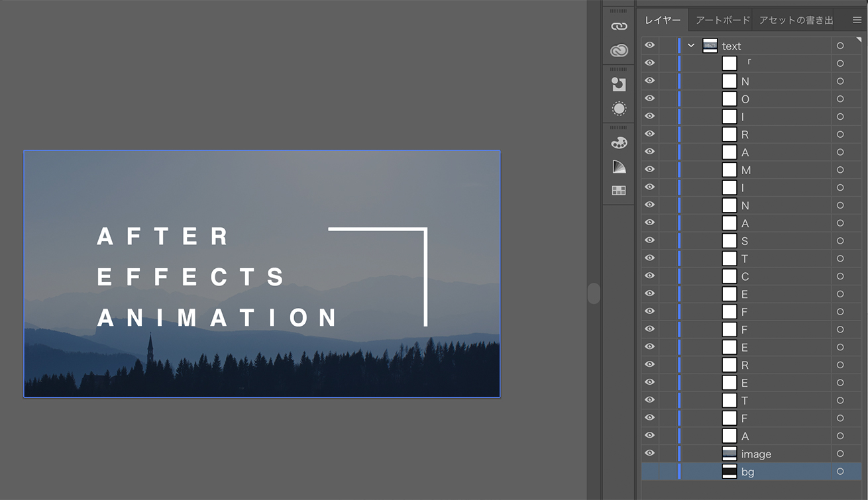Select the I sublayer between O and R
The image size is (868, 500).
[x=743, y=117]
